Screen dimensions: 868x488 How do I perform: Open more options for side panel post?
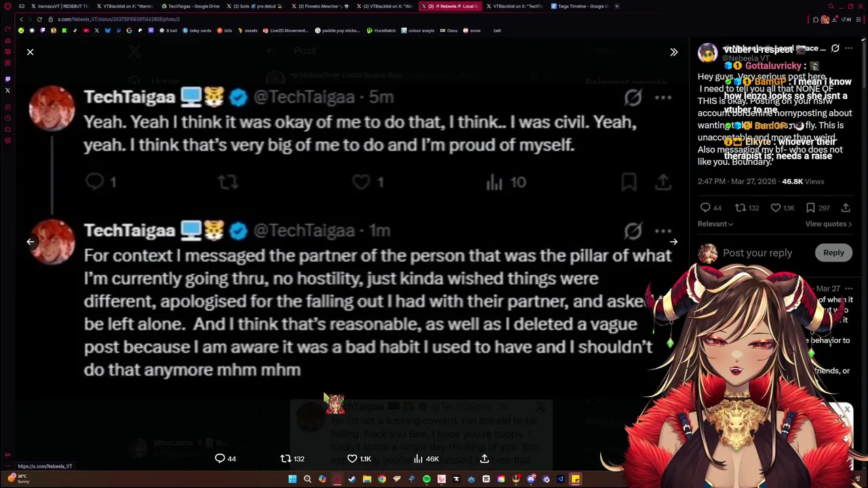click(x=848, y=49)
